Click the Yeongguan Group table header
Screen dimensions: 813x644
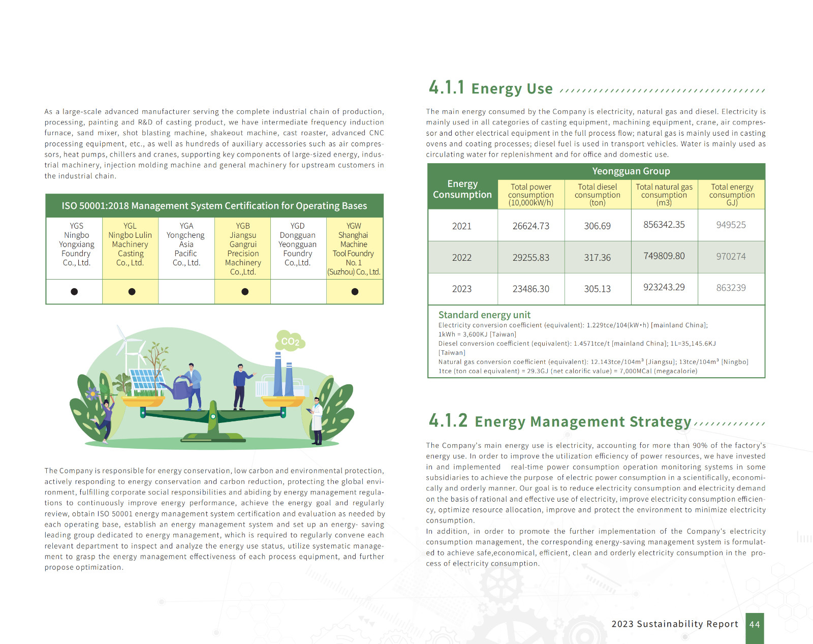point(631,171)
